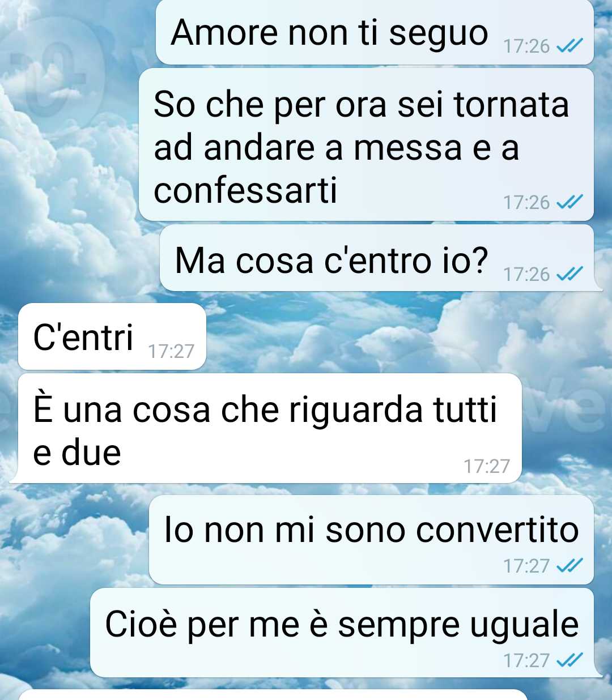Tap 17:27 time under 'sempre uguale'
This screenshot has width=612, height=700.
(x=526, y=660)
